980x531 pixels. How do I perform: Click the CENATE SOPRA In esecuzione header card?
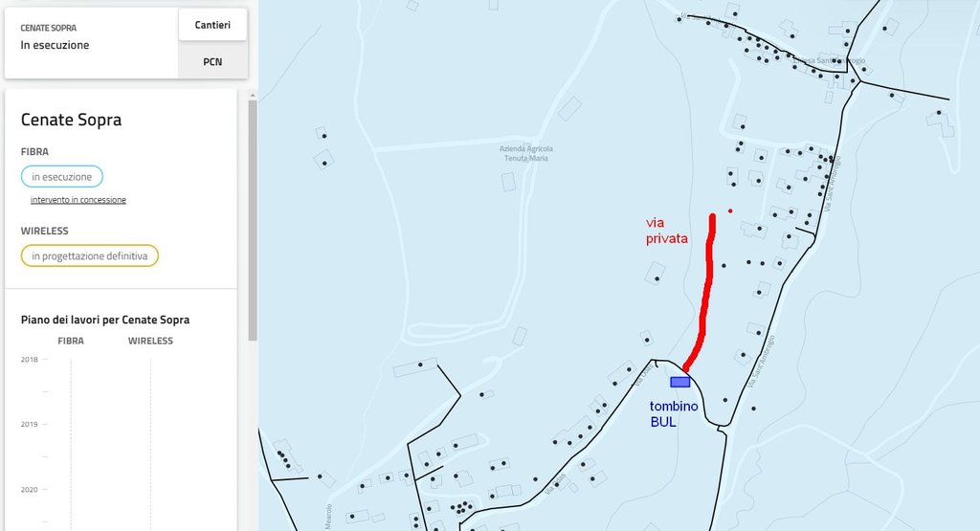coord(91,43)
